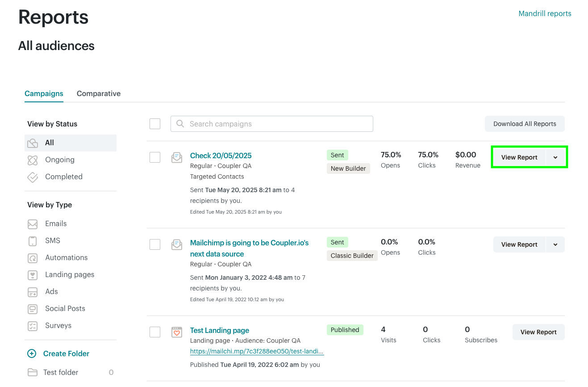Check the Check 20/05/2025 campaign checkbox

(x=154, y=157)
